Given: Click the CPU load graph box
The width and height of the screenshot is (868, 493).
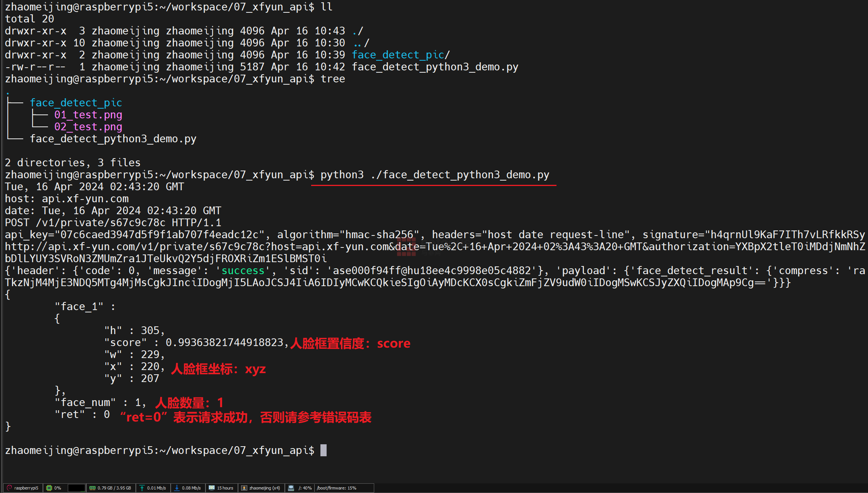Looking at the screenshot, I should click(x=77, y=488).
